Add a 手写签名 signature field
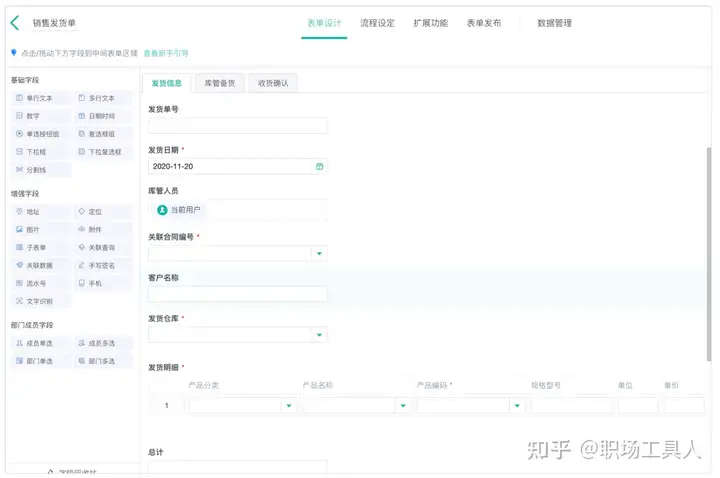This screenshot has width=720, height=478. point(103,265)
